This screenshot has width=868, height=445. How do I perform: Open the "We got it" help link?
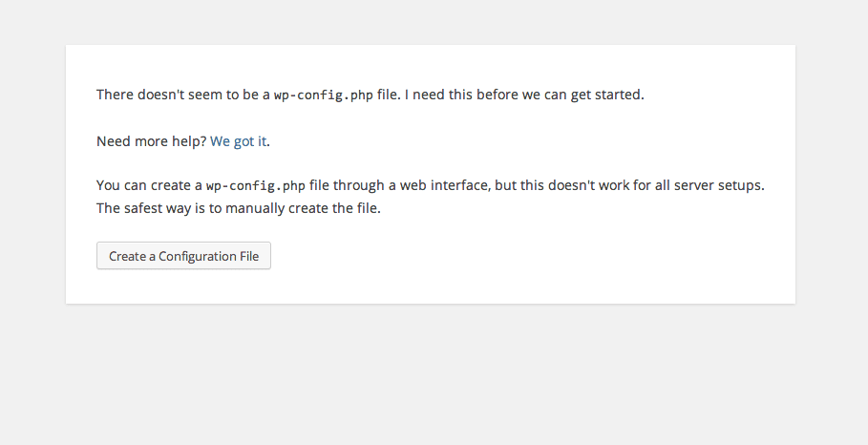pyautogui.click(x=239, y=141)
